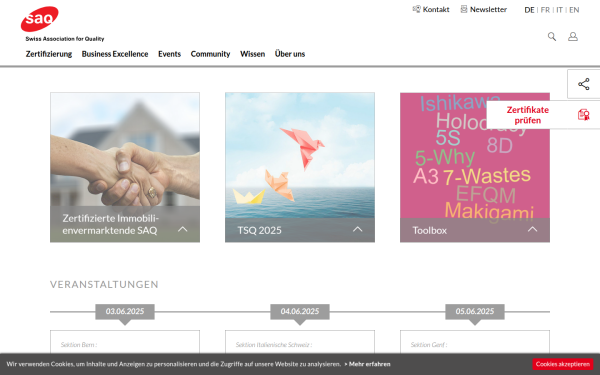Open the Business Excellence menu
Image resolution: width=600 pixels, height=375 pixels.
(x=115, y=54)
